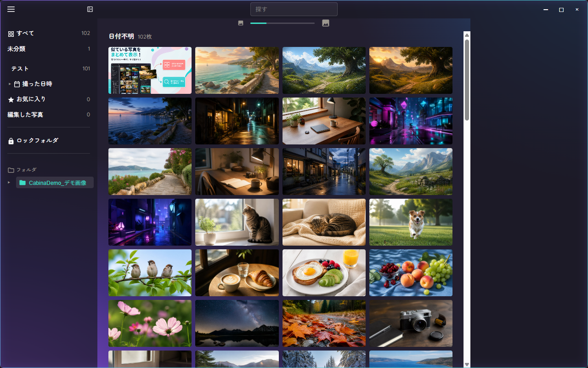The width and height of the screenshot is (588, 368).
Task: Click the large image icon to enlarge thumbnails
Action: [x=326, y=23]
